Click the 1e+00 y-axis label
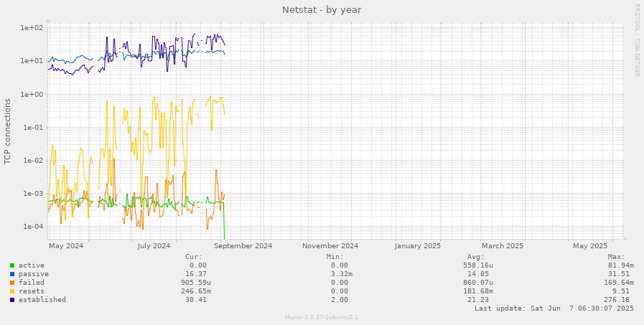The image size is (644, 325). click(x=32, y=95)
